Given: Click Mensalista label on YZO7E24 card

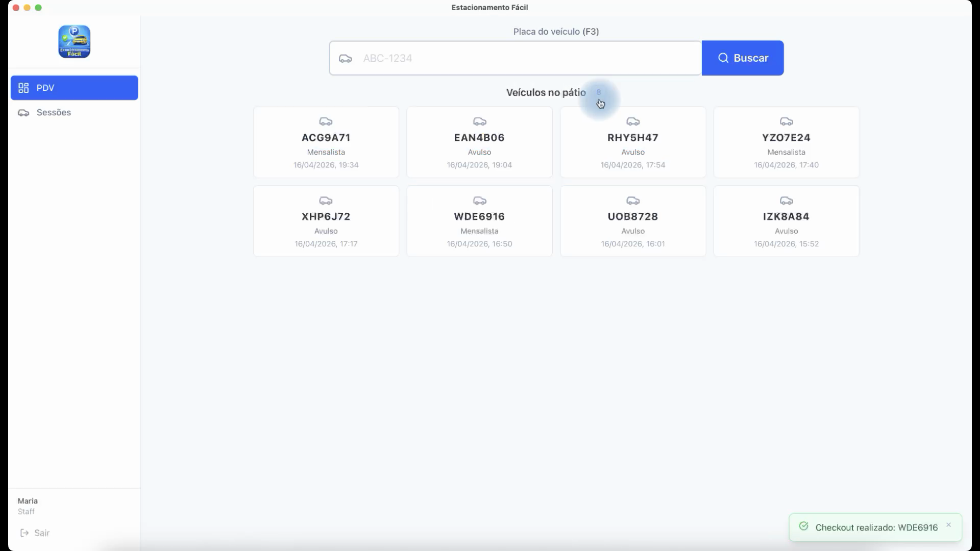Looking at the screenshot, I should [x=786, y=152].
